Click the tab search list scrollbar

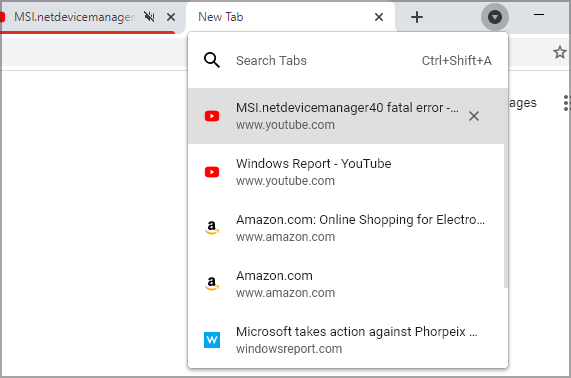506,188
